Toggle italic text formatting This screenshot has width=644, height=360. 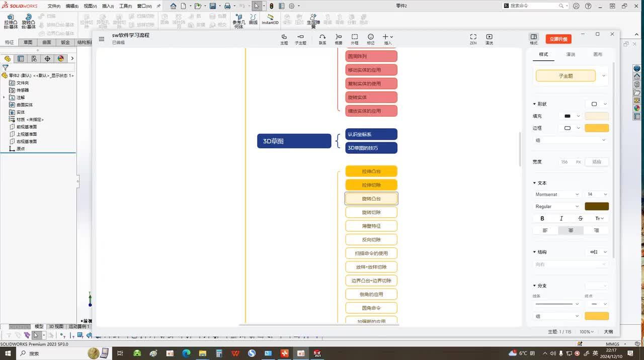coord(561,219)
